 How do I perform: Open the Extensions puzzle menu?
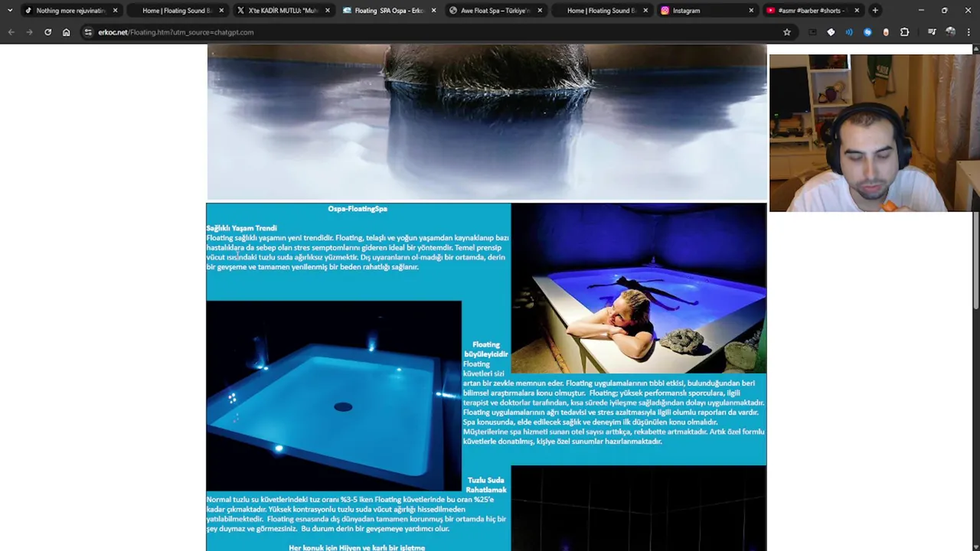pyautogui.click(x=904, y=32)
